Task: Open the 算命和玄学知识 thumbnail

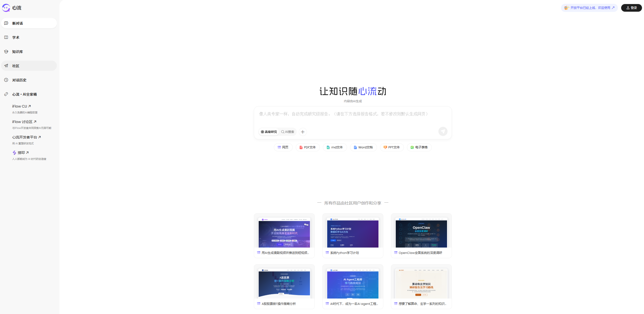Action: (x=421, y=283)
